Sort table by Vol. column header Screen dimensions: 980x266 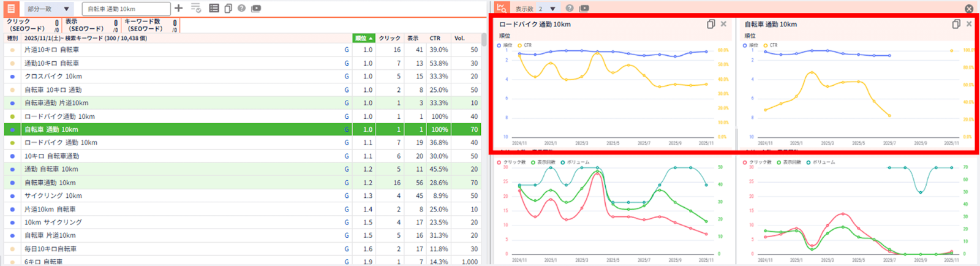coord(459,38)
